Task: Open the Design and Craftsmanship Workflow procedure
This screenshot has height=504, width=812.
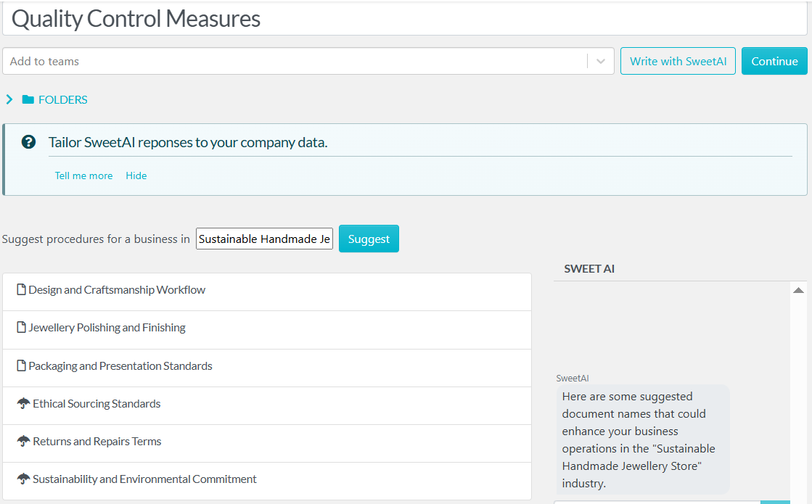Action: pyautogui.click(x=117, y=289)
